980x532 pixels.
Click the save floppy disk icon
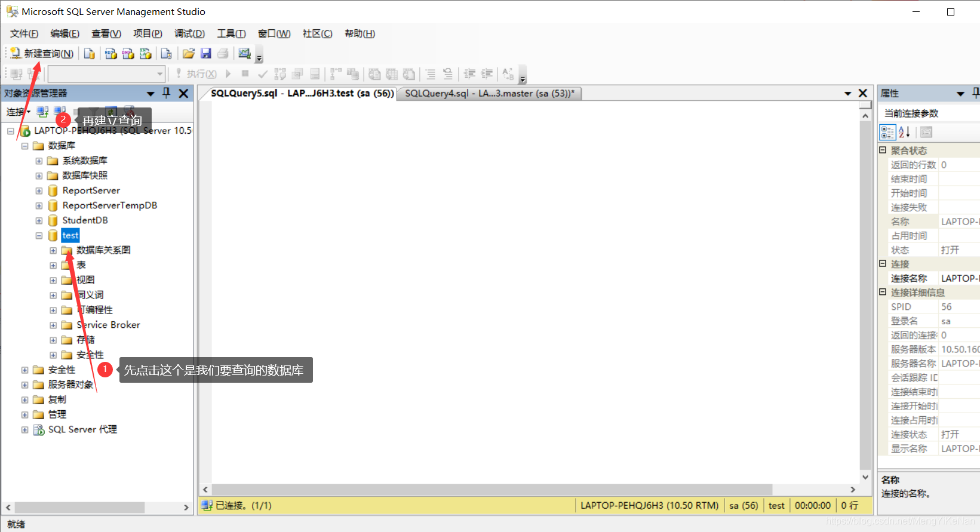click(205, 54)
